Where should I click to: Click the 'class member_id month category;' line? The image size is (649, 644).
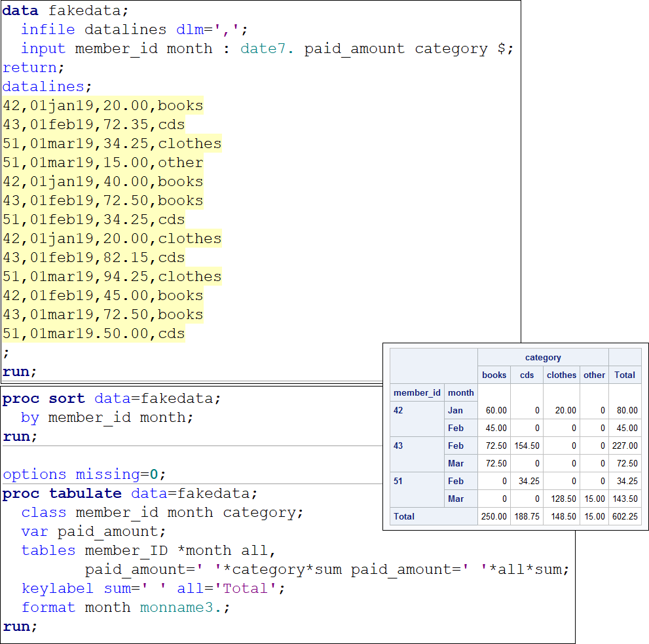(x=162, y=513)
